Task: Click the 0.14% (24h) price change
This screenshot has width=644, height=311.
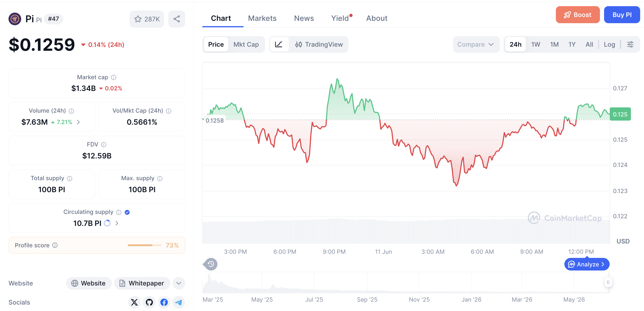Action: tap(103, 45)
